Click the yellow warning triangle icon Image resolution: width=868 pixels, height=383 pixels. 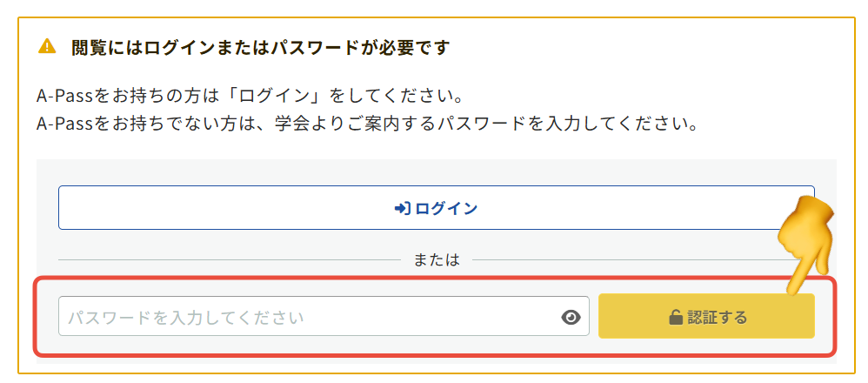[47, 46]
